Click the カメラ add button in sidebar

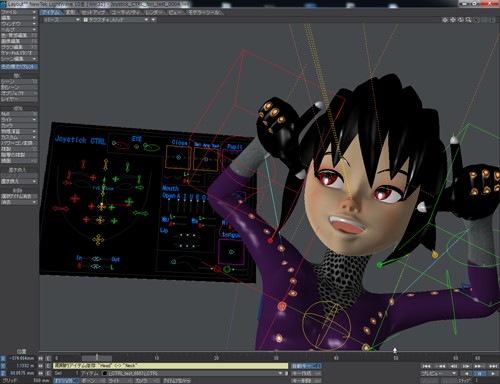19,126
